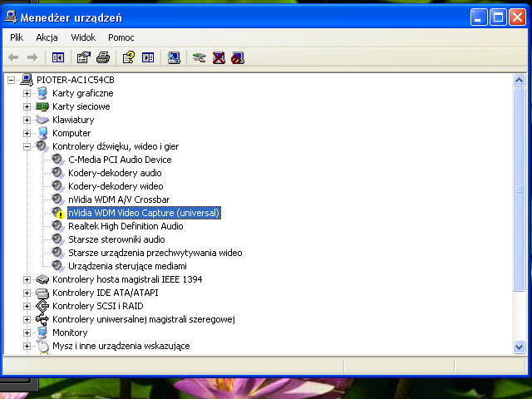Open the Akcja menu
The width and height of the screenshot is (532, 399).
coord(47,37)
